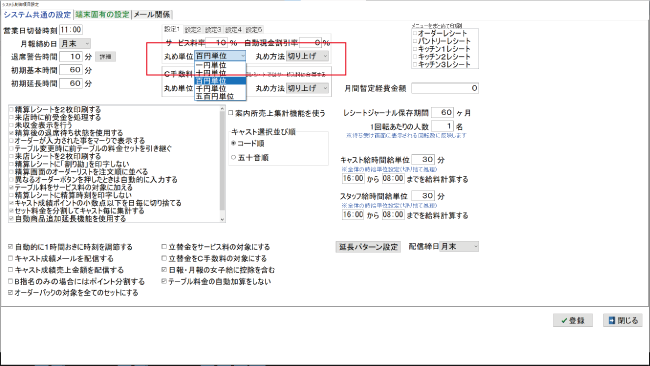This screenshot has width=650, height=366.
Task: Click the 延長パターン設定 button
Action: coord(368,247)
